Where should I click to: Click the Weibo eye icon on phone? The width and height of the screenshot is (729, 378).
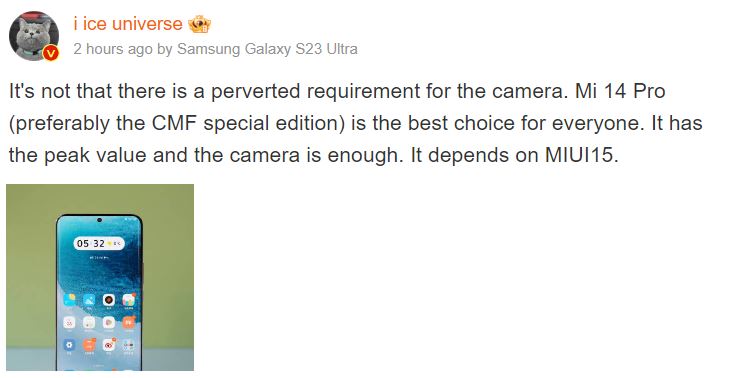coord(109,345)
